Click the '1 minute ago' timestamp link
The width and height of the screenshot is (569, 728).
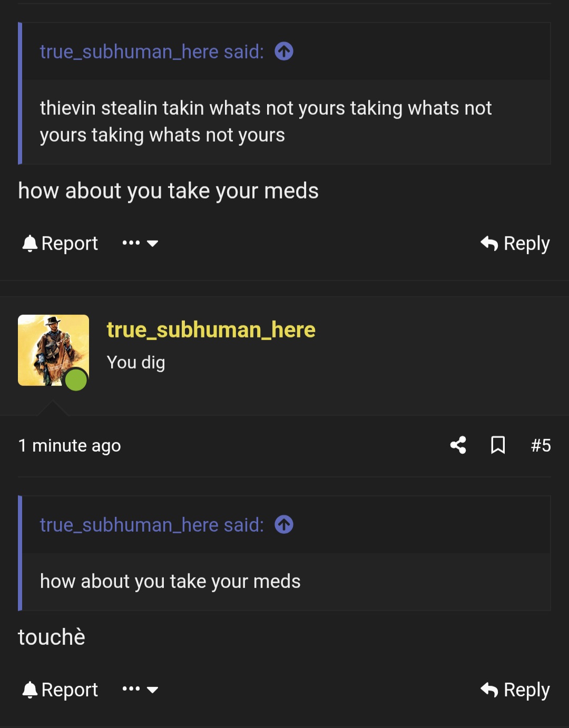pos(70,445)
